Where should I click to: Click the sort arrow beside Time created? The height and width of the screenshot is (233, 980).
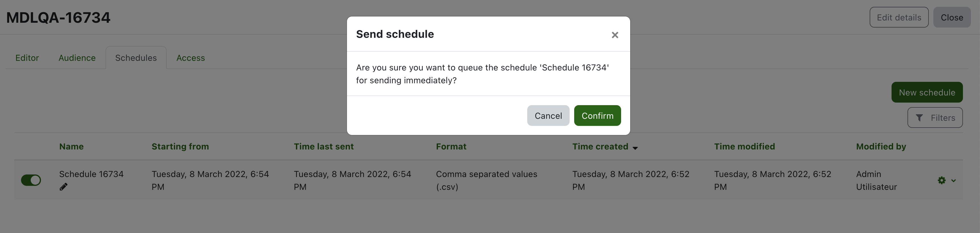coord(635,148)
